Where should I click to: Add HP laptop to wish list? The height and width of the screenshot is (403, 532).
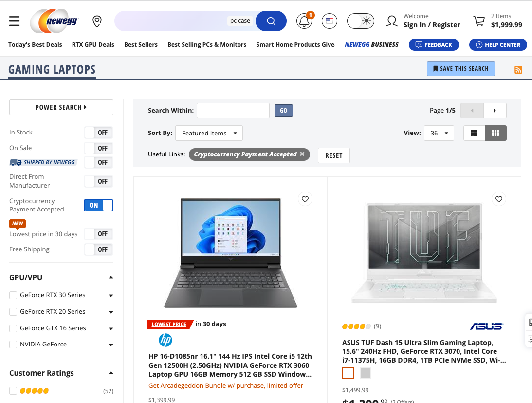pyautogui.click(x=305, y=199)
